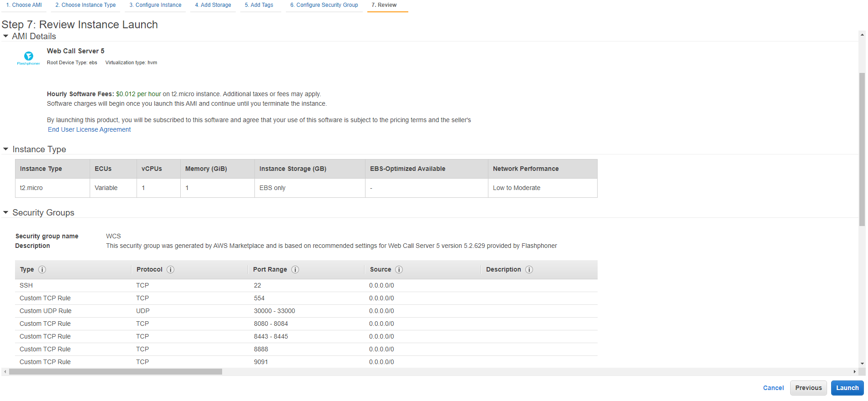Open the End User License Agreement link
868x401 pixels.
pos(89,130)
